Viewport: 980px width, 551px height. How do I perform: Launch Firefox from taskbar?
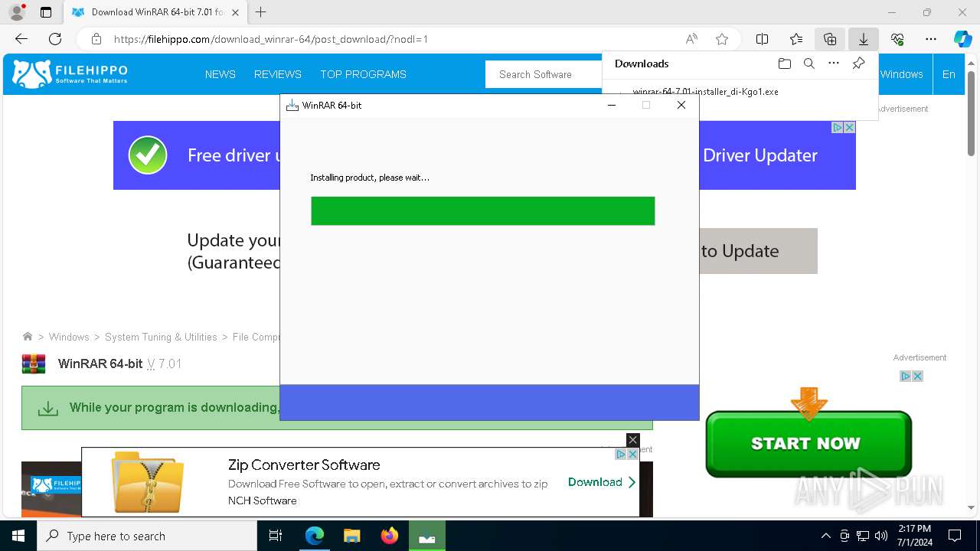click(x=390, y=536)
